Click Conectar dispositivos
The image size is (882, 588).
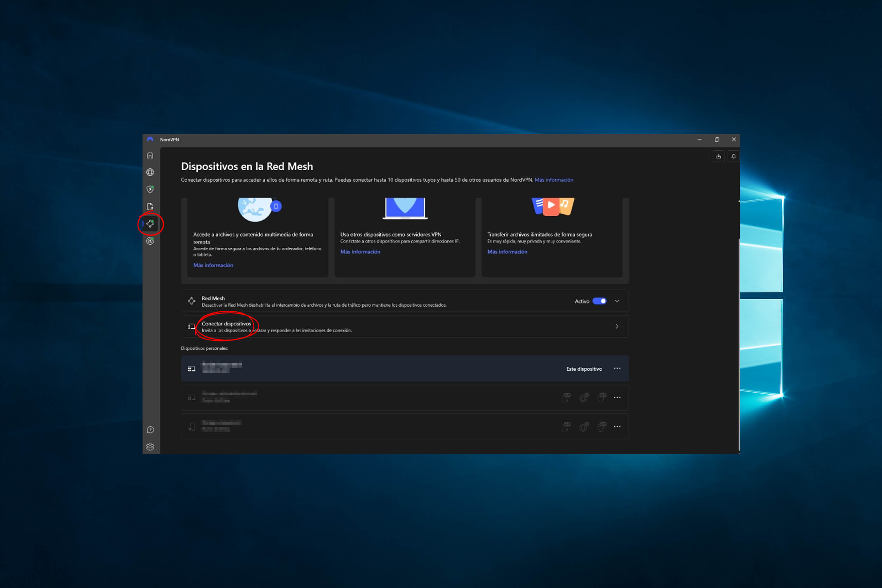tap(226, 323)
